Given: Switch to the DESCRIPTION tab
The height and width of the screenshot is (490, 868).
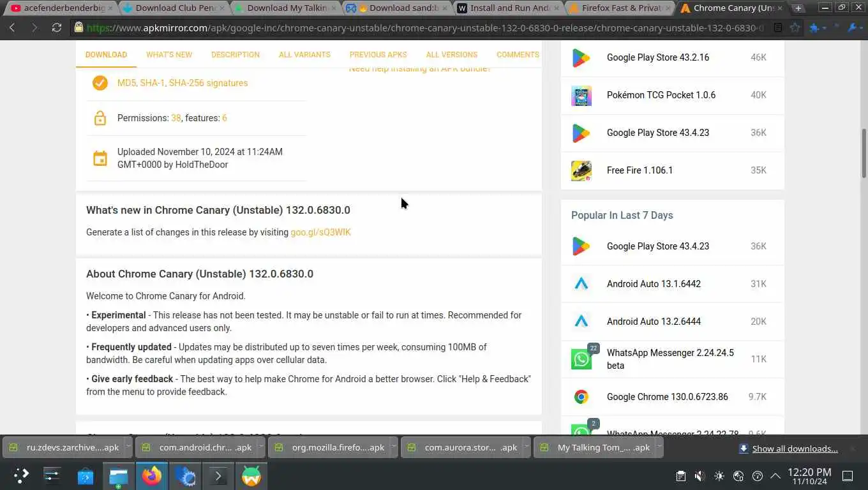Looking at the screenshot, I should pos(236,55).
